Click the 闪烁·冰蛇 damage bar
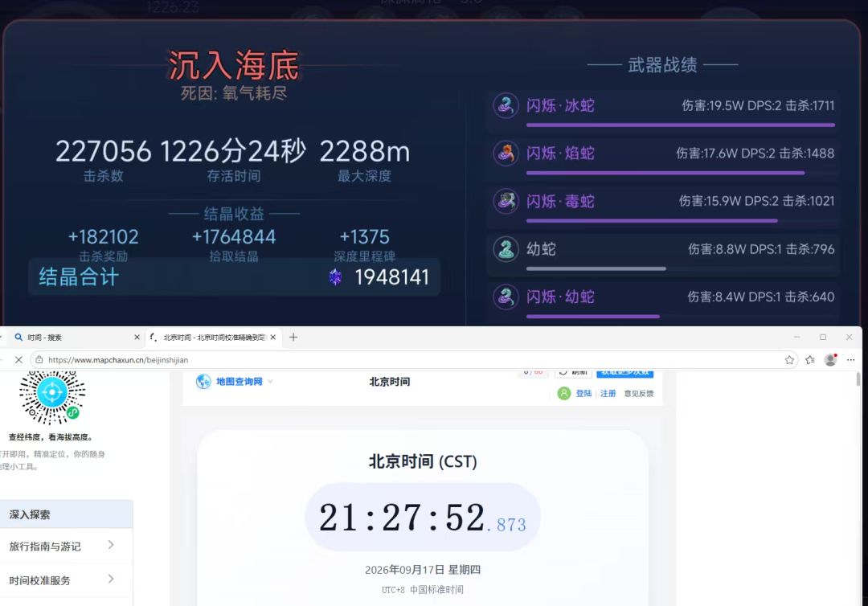 tap(681, 125)
